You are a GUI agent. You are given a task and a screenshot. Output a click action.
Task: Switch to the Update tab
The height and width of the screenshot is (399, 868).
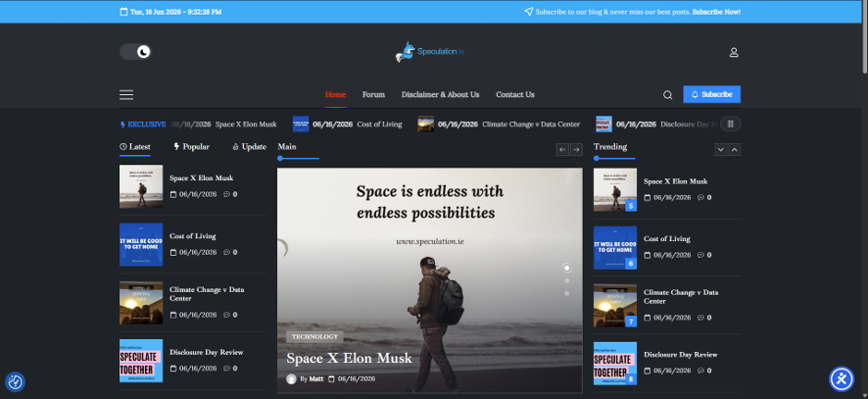[x=249, y=147]
